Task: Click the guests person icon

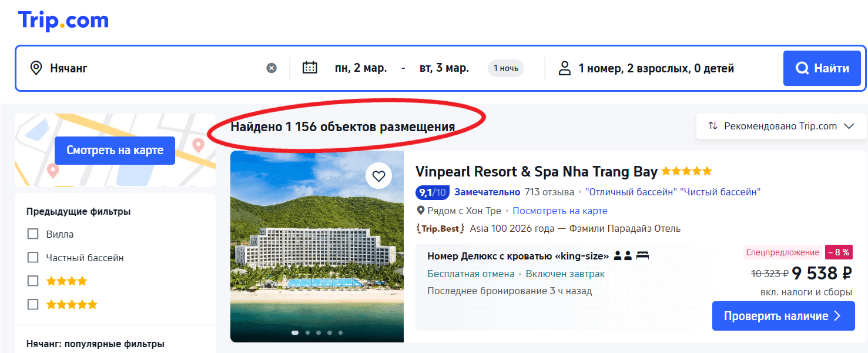Action: pos(565,68)
